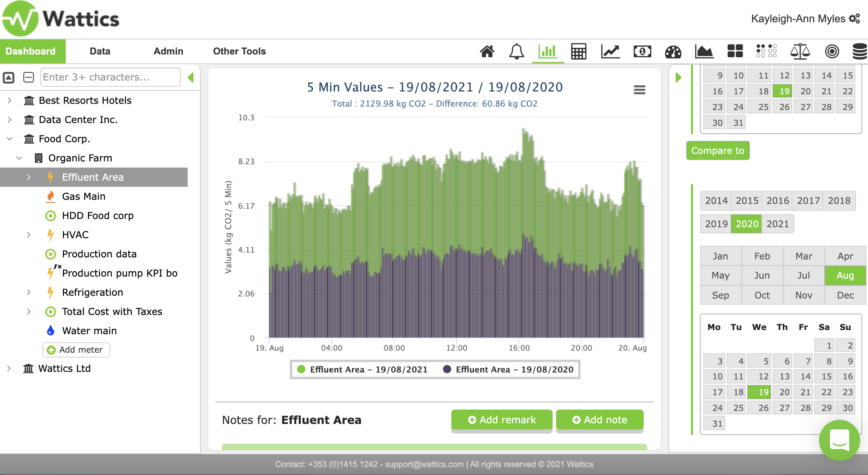Select year 2021 in comparison picker
This screenshot has height=475, width=868.
pyautogui.click(x=777, y=224)
